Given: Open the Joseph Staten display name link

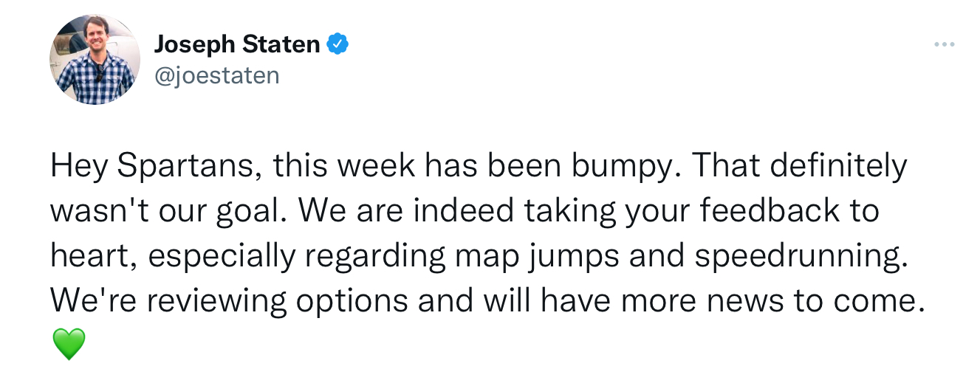Looking at the screenshot, I should coord(236,45).
